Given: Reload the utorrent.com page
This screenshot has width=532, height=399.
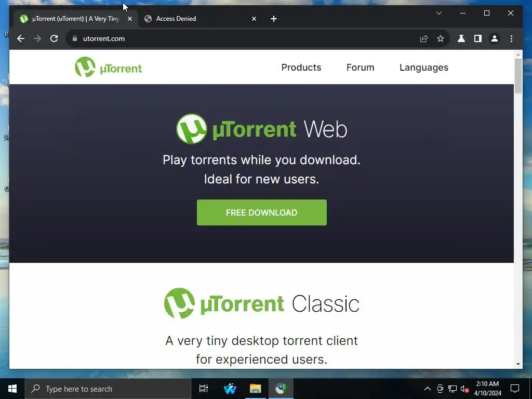Looking at the screenshot, I should [x=54, y=38].
